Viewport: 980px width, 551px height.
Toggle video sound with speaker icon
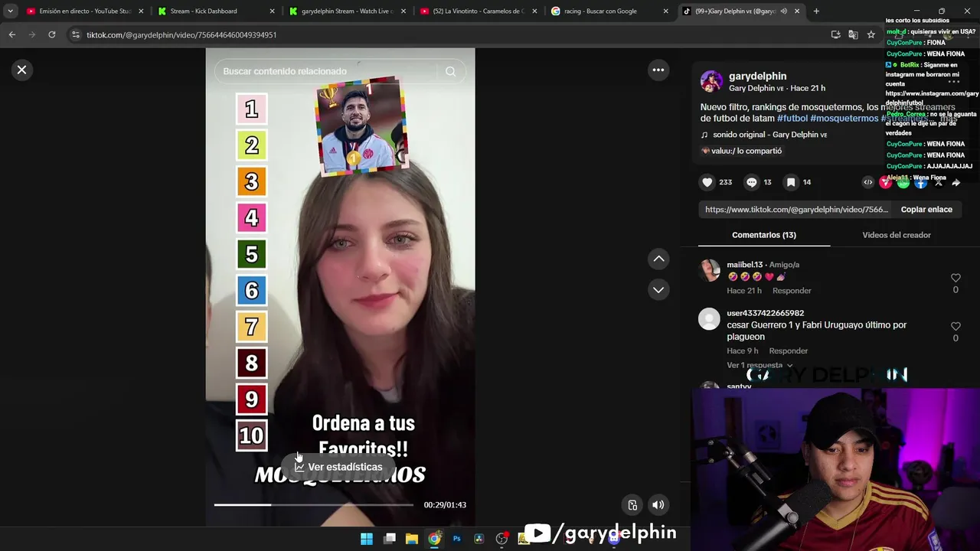tap(658, 504)
